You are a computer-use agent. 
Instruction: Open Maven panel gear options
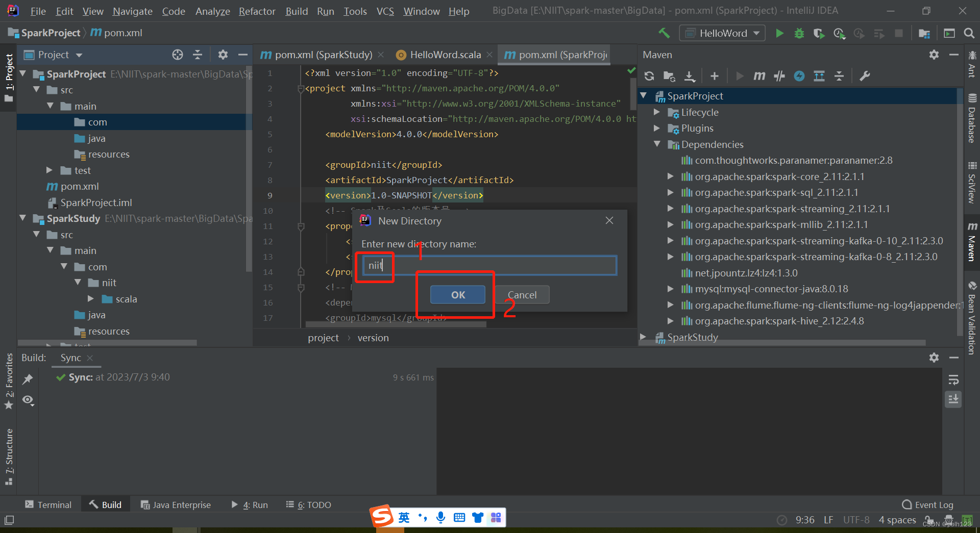(x=934, y=55)
